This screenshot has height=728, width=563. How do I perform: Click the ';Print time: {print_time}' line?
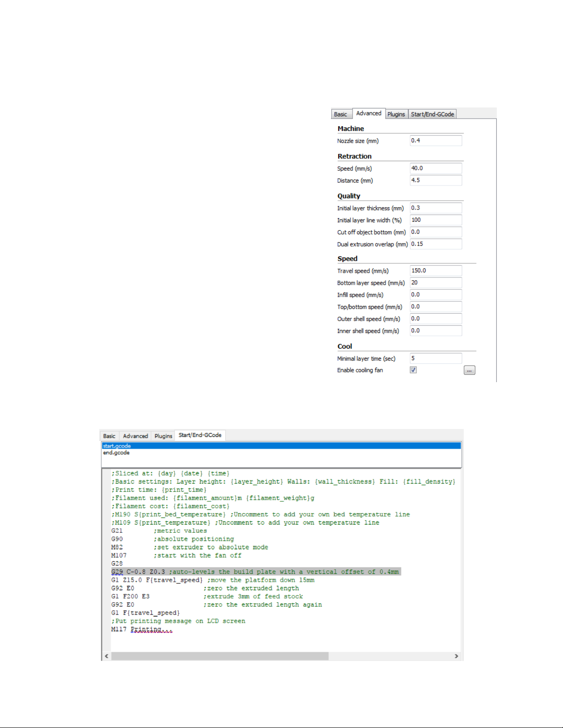(x=159, y=490)
